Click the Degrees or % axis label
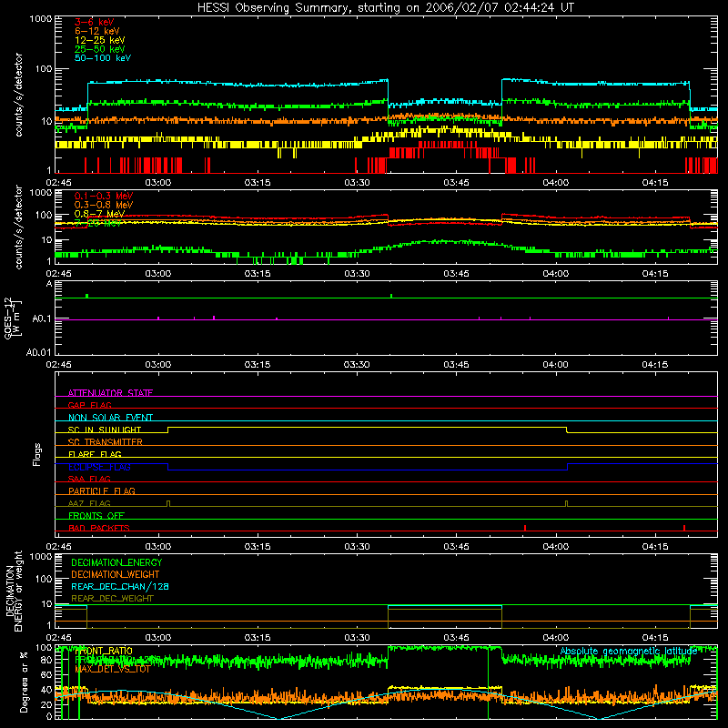 tap(24, 682)
